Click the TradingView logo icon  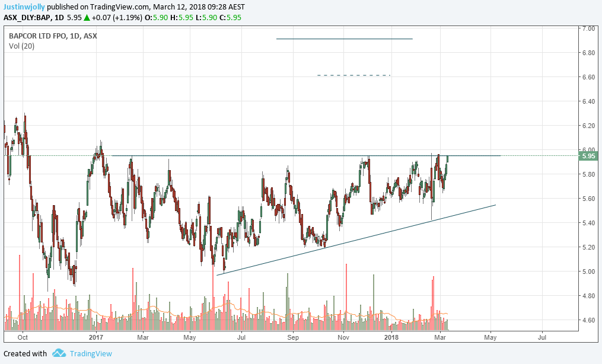coord(59,353)
